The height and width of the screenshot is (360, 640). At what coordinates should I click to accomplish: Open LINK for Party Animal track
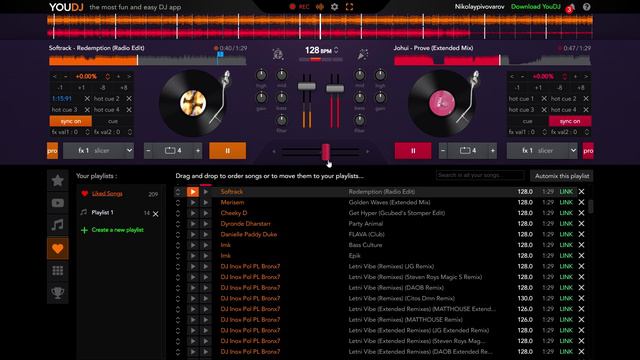tap(566, 224)
